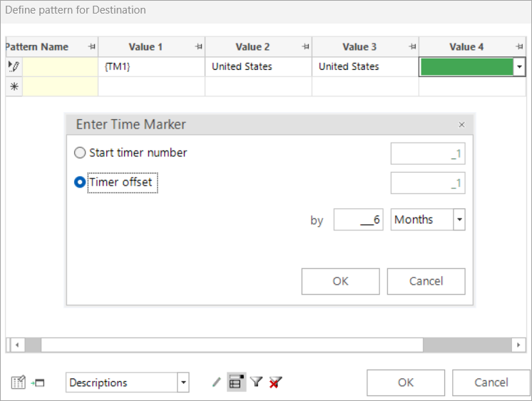Click the green pencil edit icon
This screenshot has height=401, width=532.
coord(217,382)
